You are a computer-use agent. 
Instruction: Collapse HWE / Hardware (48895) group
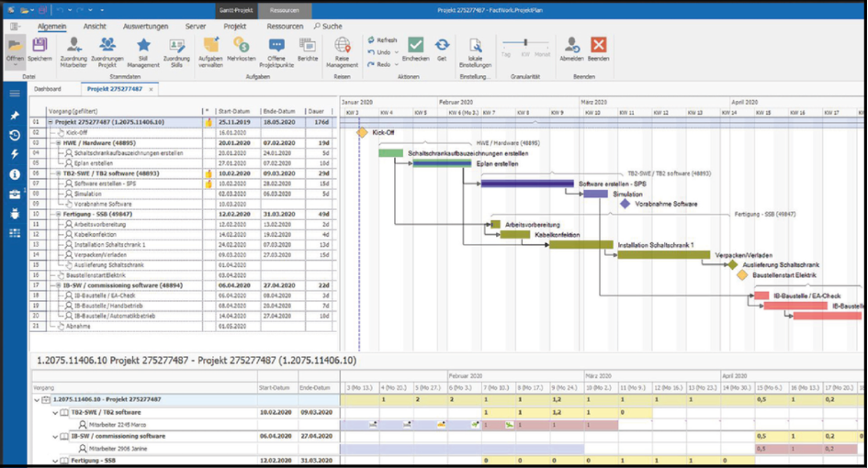[59, 143]
